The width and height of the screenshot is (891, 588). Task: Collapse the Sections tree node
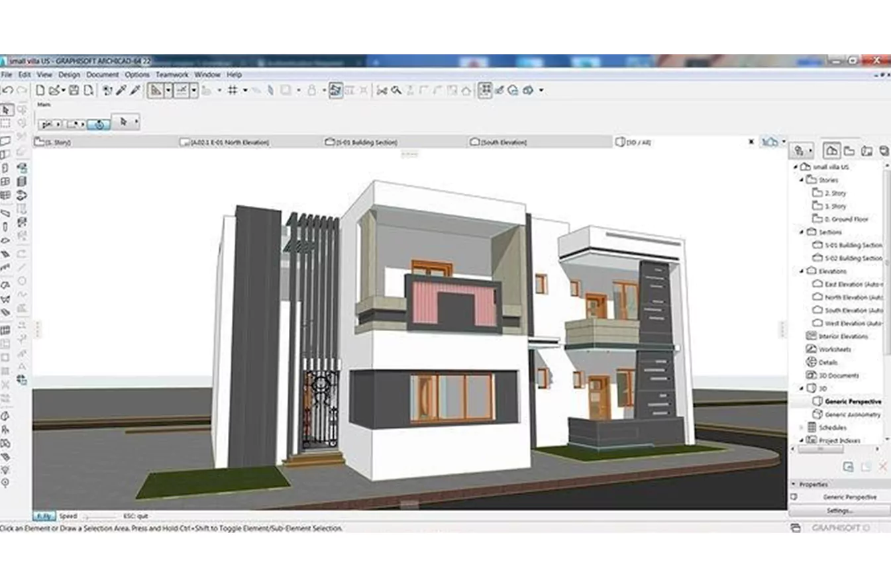[x=802, y=232]
